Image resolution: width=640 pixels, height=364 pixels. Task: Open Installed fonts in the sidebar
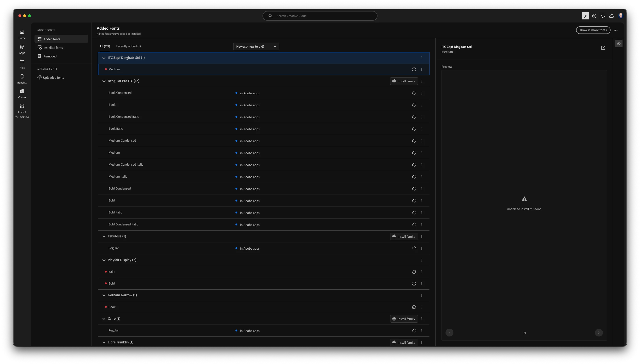53,48
